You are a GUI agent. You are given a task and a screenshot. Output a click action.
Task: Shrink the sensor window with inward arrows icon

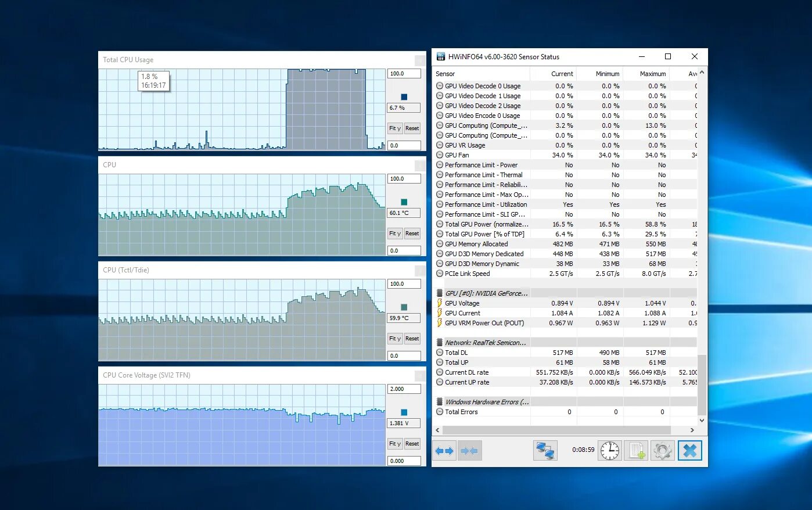coord(469,451)
